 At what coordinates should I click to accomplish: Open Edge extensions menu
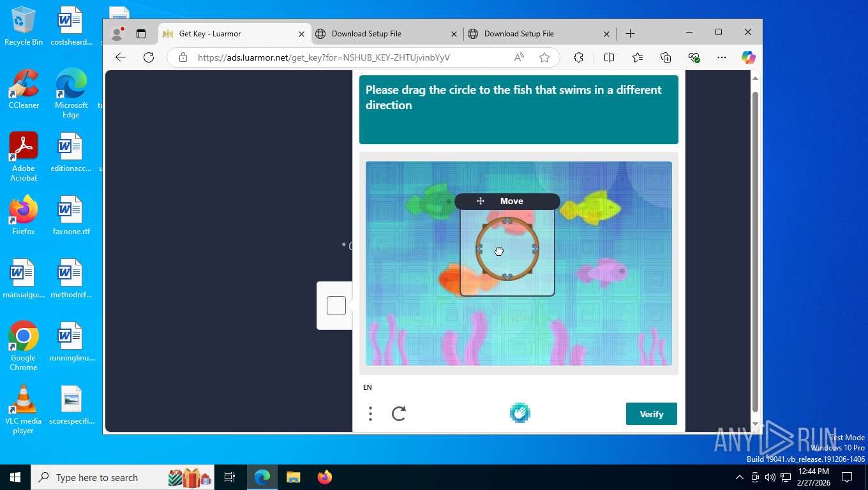tap(578, 57)
